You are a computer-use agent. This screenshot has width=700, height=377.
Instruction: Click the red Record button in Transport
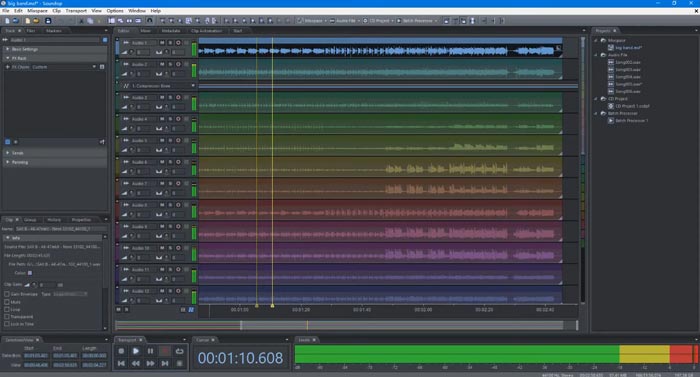165,351
